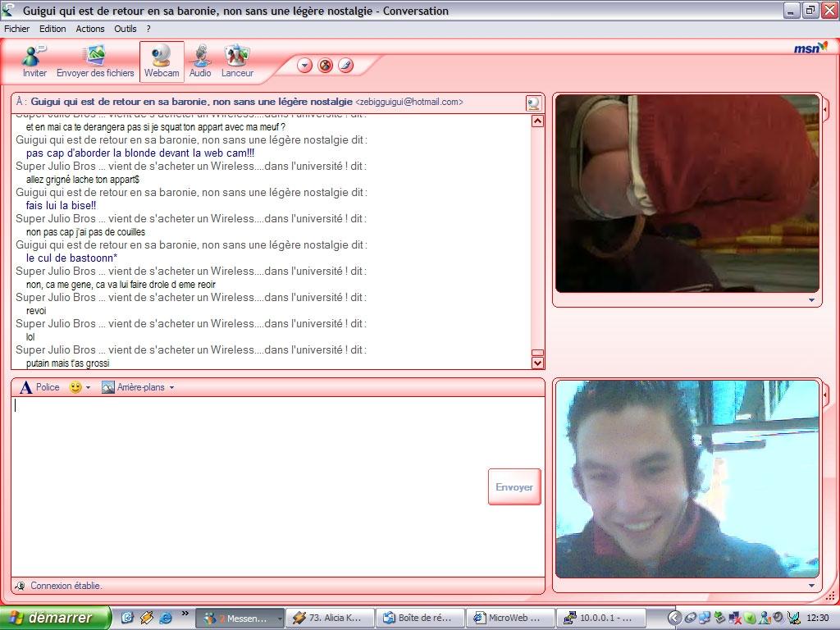The width and height of the screenshot is (840, 630).
Task: Launch Internet Explorer from quick launch
Action: coord(166,618)
